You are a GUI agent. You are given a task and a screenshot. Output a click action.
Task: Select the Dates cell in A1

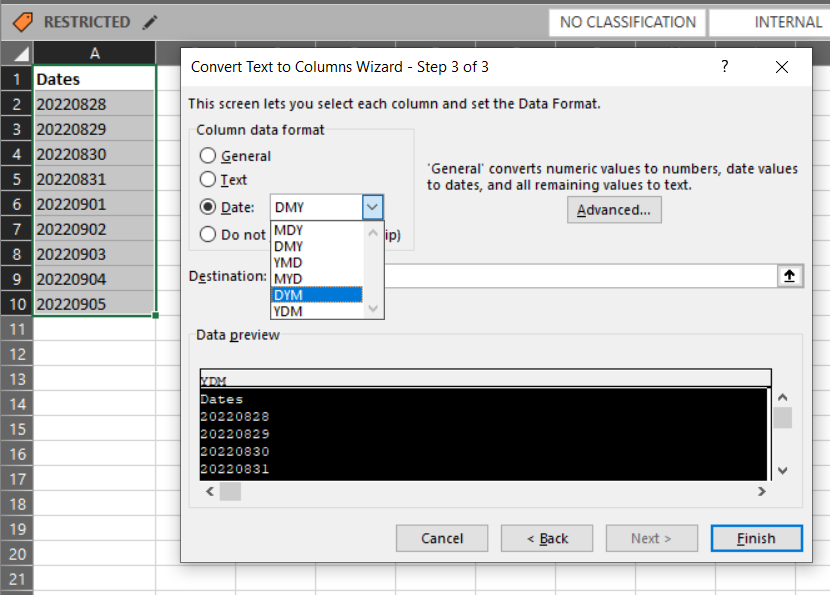[94, 79]
